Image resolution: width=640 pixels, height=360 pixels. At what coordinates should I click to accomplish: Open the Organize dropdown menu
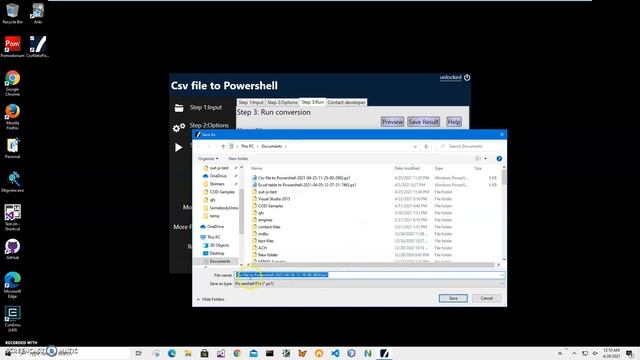(208, 158)
